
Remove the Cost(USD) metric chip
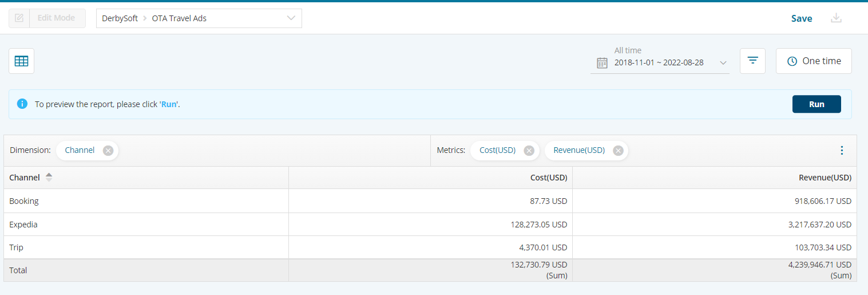point(529,151)
